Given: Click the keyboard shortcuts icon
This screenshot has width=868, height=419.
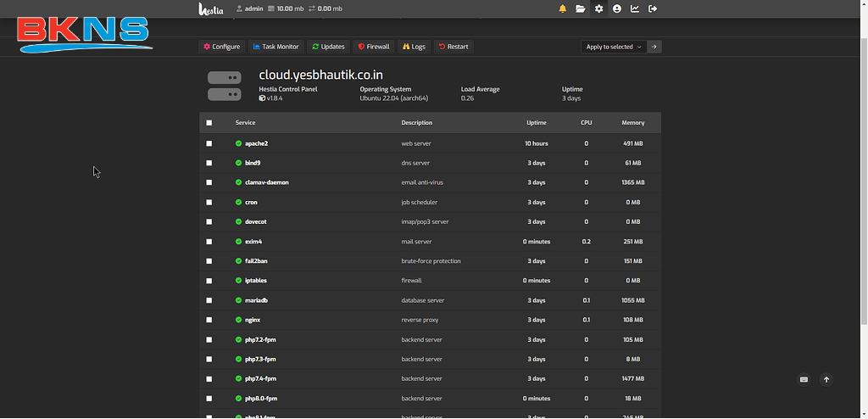Looking at the screenshot, I should click(804, 380).
